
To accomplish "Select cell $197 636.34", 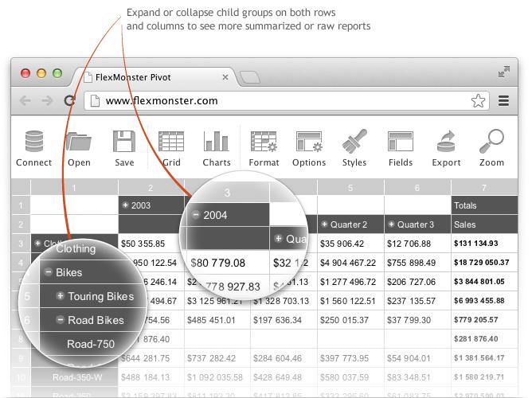I will pos(284,320).
